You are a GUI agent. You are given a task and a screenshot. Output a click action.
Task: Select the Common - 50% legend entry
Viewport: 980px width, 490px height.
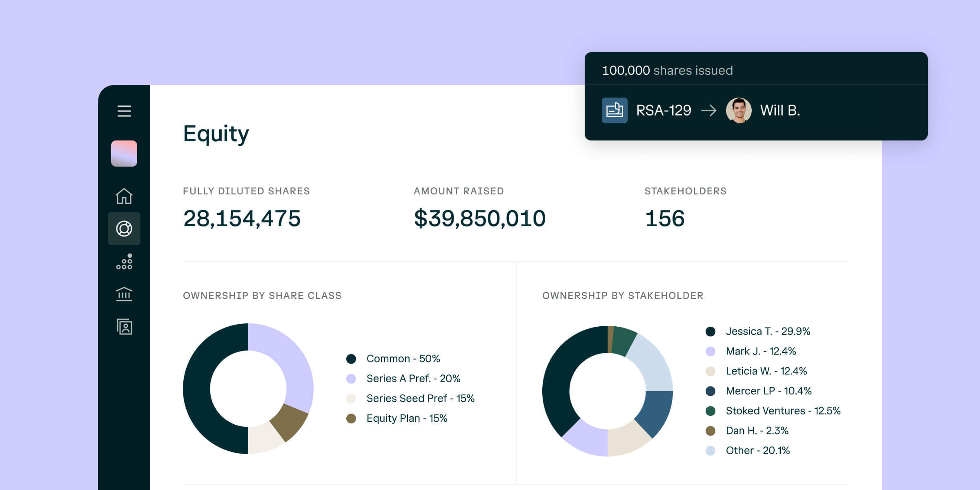403,359
